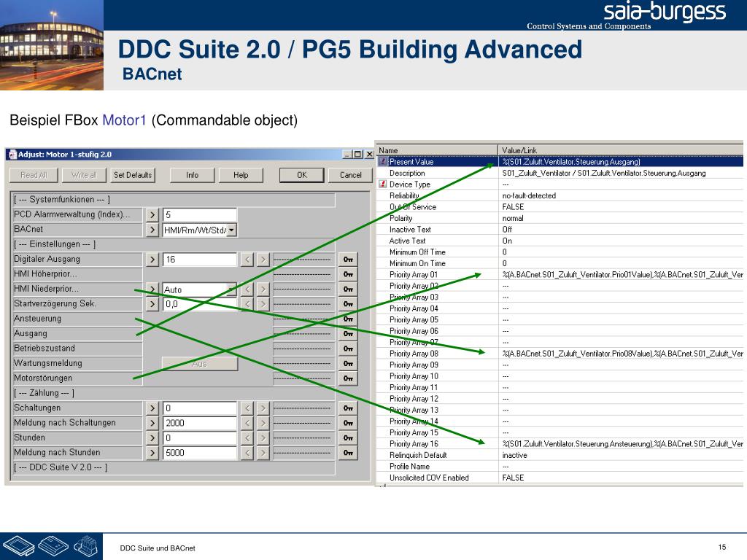Image resolution: width=747 pixels, height=560 pixels.
Task: Click the PCD Alarmverwaltung index field
Action: coord(200,215)
